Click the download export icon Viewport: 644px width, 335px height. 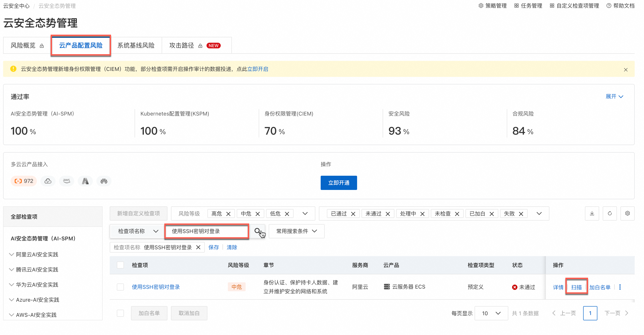pos(592,213)
